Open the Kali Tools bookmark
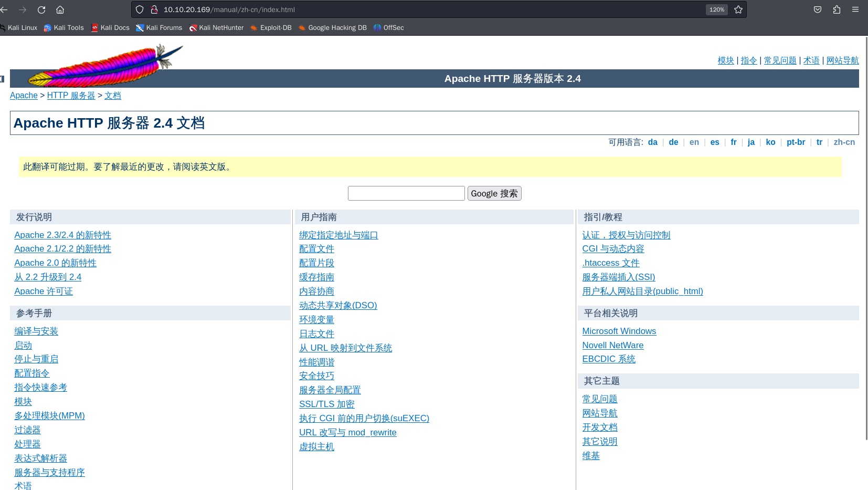Screen dimensions: 868x490 tap(64, 28)
